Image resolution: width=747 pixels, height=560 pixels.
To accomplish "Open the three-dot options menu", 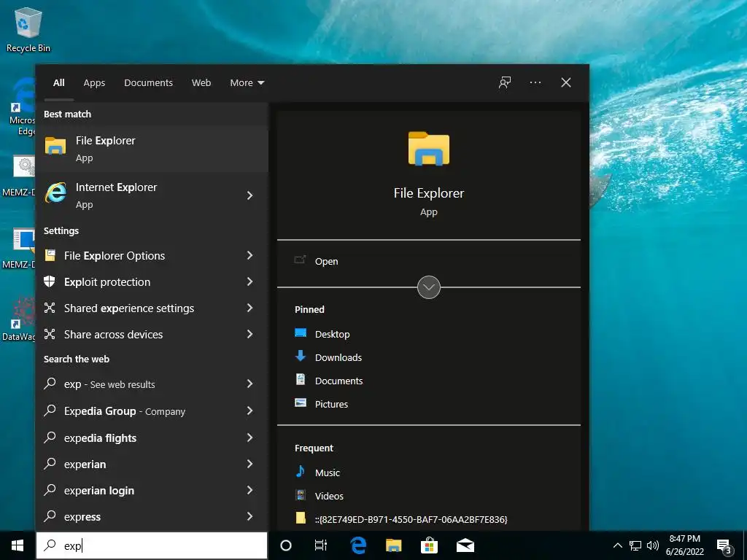I will [x=535, y=82].
